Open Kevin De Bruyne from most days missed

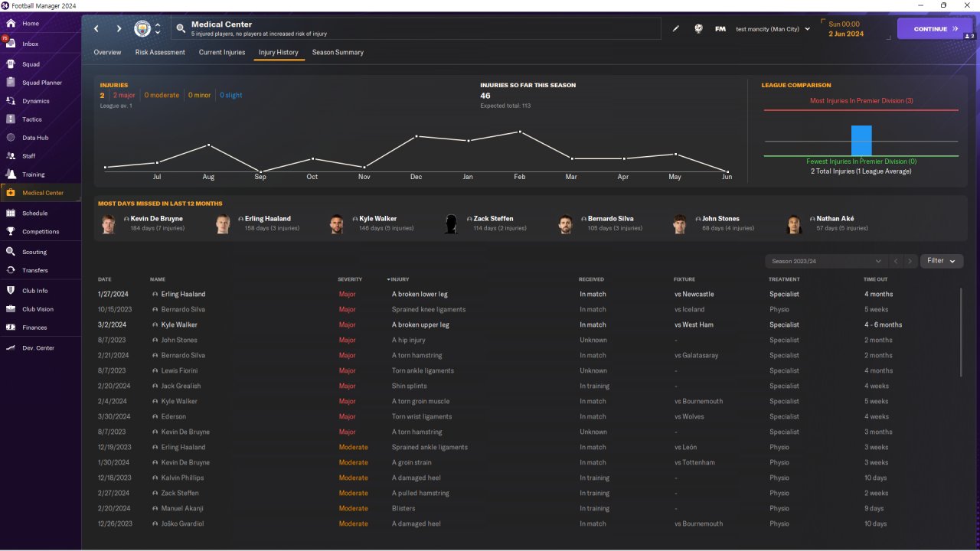[156, 219]
